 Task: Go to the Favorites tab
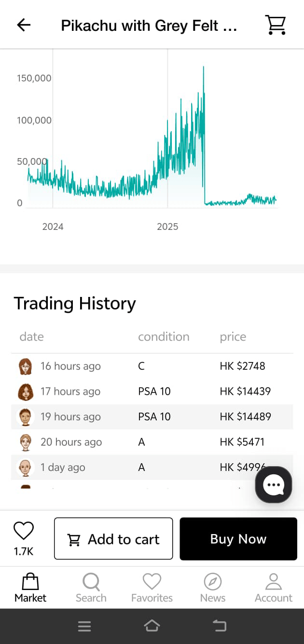152,588
